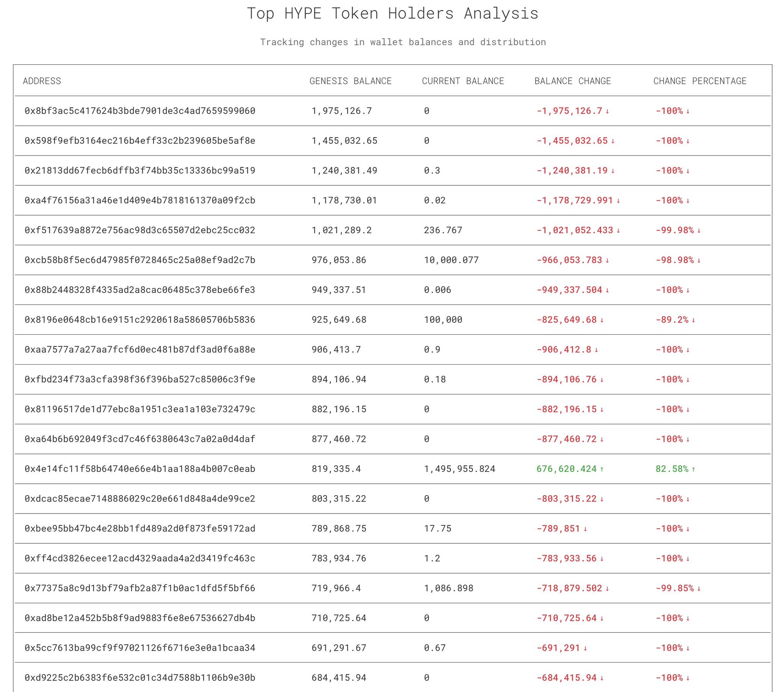The image size is (784, 692).
Task: Click down arrow next to -99.98% percentage
Action: (699, 231)
